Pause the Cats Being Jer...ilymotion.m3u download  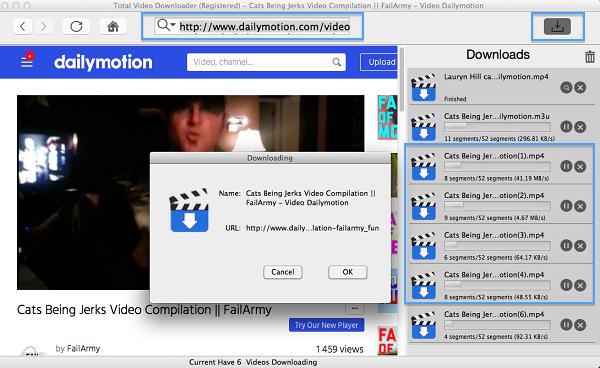[566, 127]
